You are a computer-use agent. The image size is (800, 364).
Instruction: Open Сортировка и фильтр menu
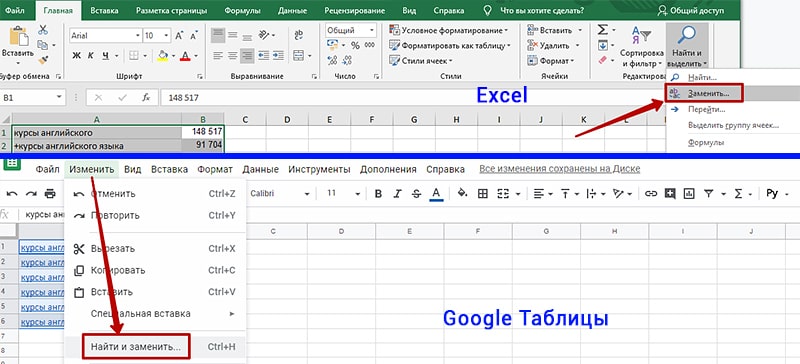point(641,47)
